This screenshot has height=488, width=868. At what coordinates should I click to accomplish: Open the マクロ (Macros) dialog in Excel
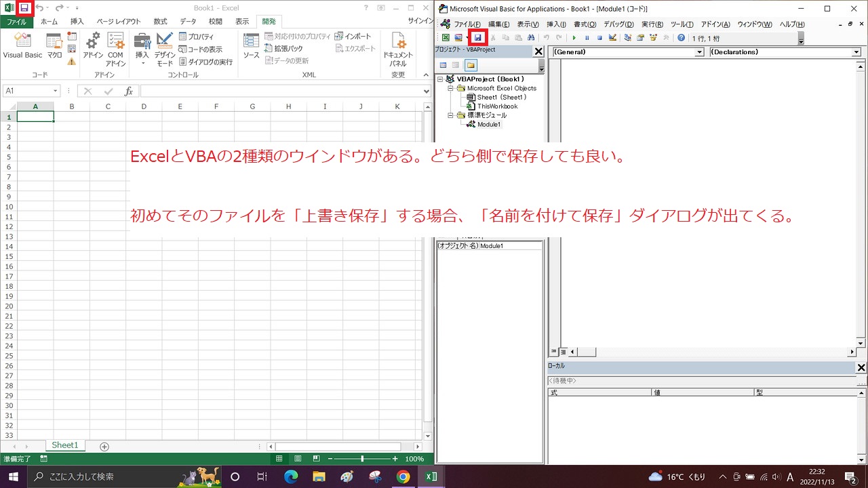[54, 45]
